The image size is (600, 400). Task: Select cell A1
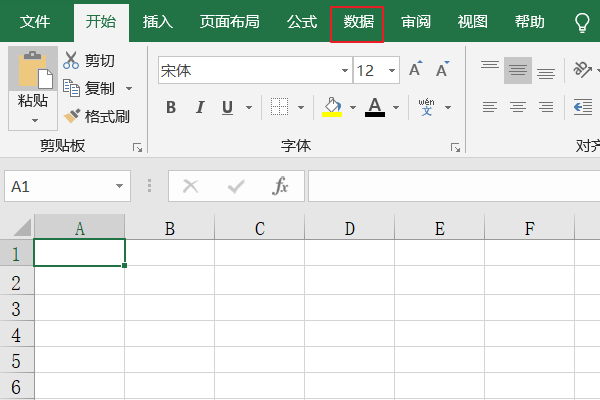tap(80, 253)
